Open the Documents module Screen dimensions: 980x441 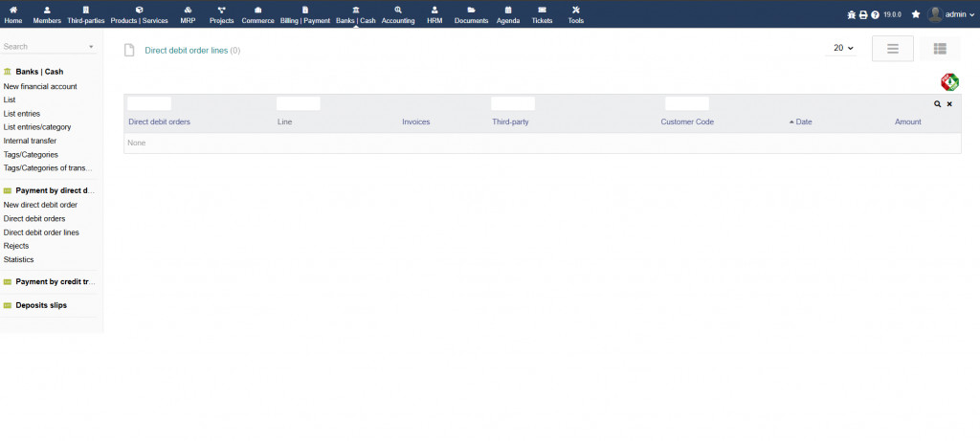[x=471, y=14]
